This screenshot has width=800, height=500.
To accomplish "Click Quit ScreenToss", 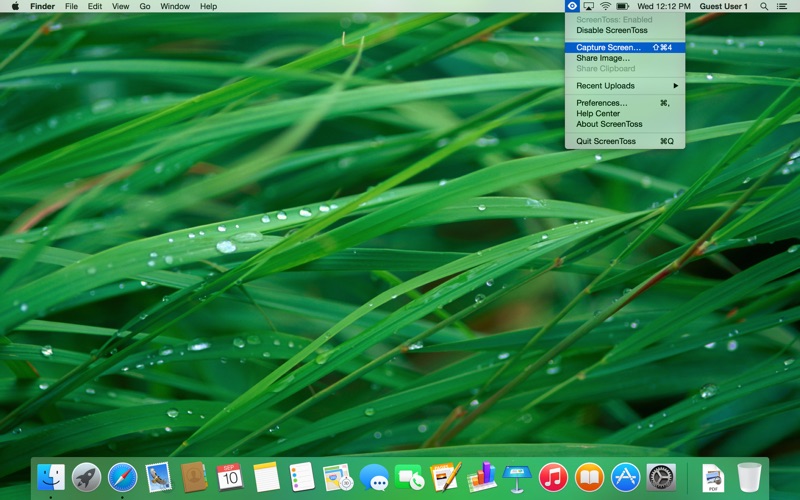I will tap(606, 141).
